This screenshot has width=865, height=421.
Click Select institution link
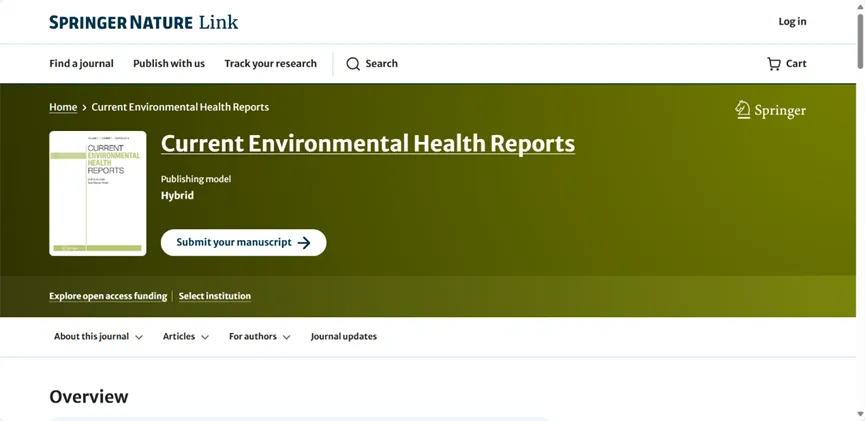(215, 296)
